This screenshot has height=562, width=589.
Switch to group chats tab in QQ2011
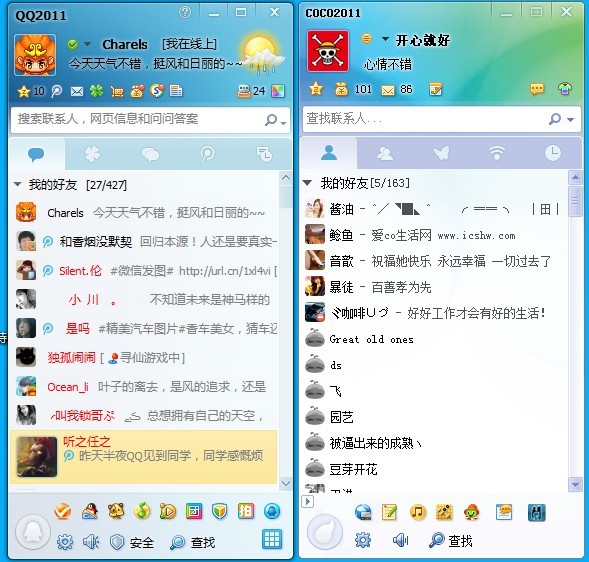(150, 154)
